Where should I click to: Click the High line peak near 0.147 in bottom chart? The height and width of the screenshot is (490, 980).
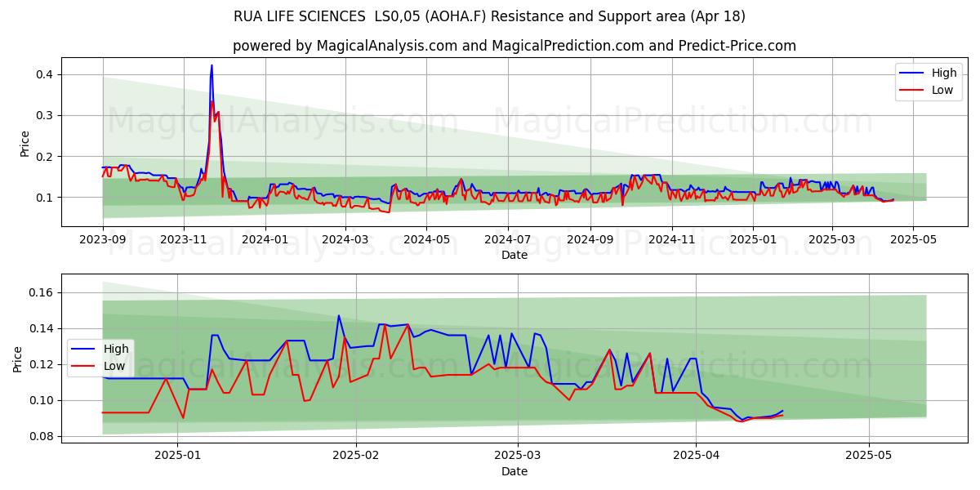tap(339, 316)
